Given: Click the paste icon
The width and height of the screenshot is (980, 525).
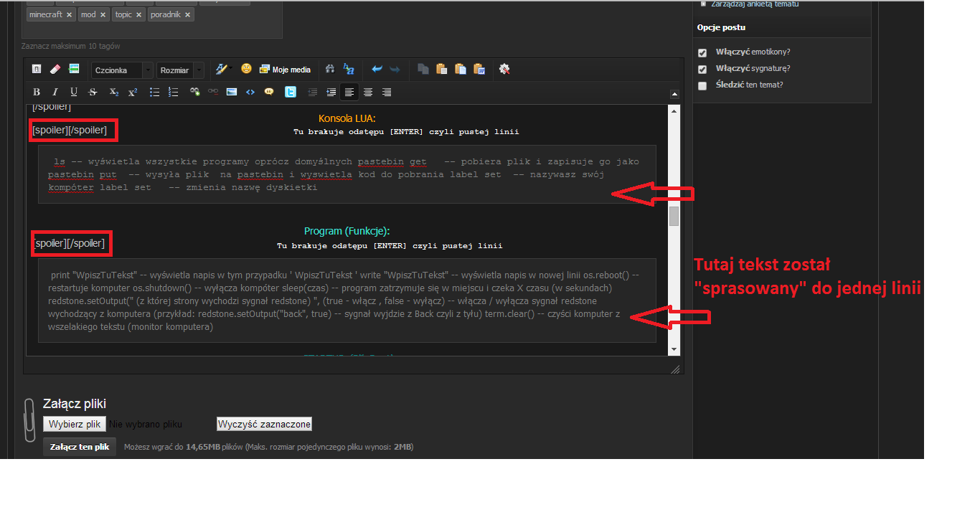Looking at the screenshot, I should coord(442,70).
